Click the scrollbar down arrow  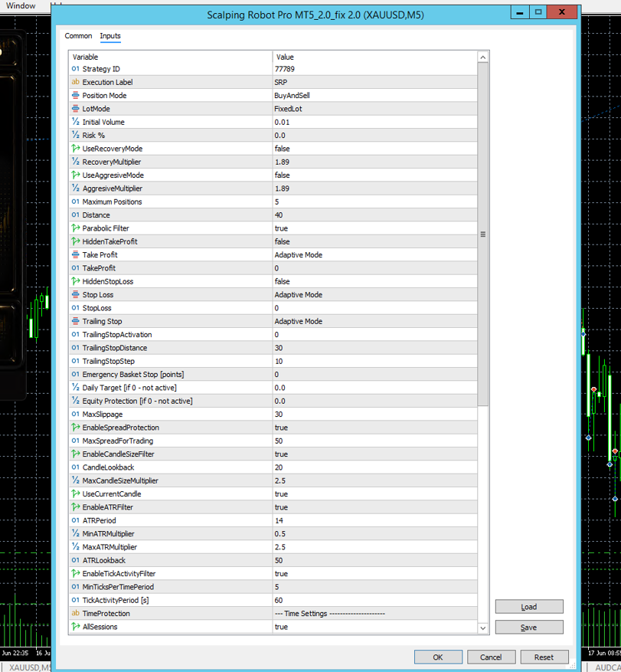pos(483,628)
